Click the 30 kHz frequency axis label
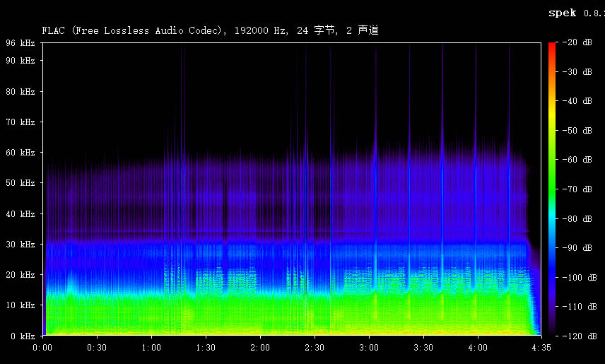This screenshot has height=364, width=605. (20, 245)
